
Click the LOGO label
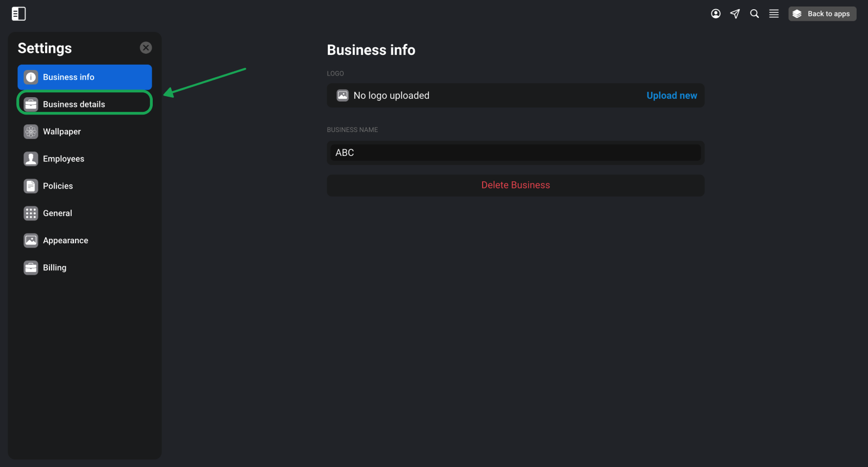[x=335, y=73]
